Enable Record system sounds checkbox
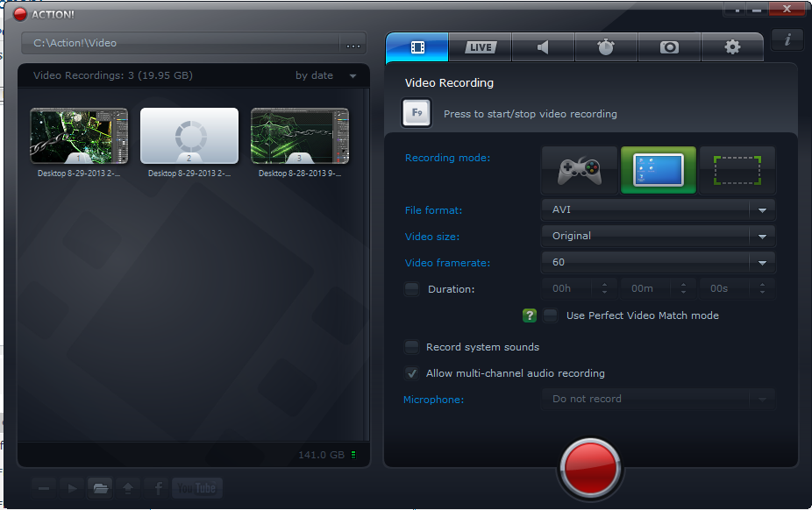 click(x=411, y=347)
